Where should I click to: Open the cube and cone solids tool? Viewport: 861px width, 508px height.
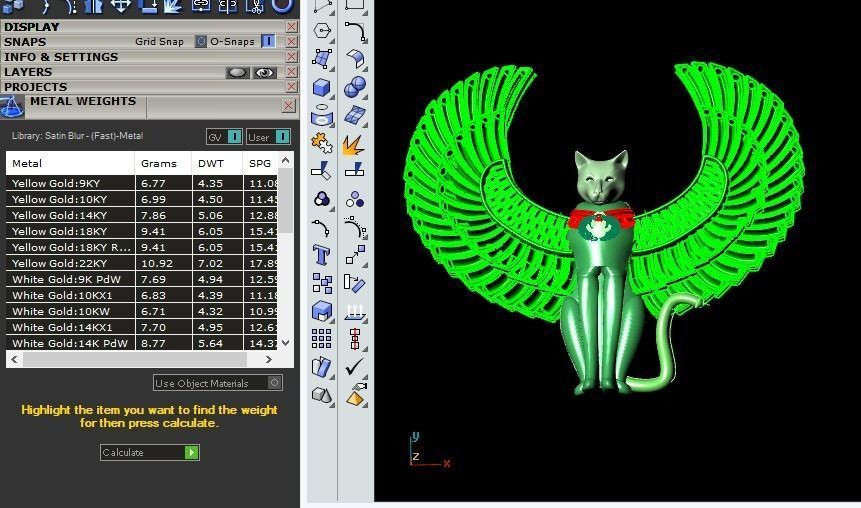[x=322, y=395]
